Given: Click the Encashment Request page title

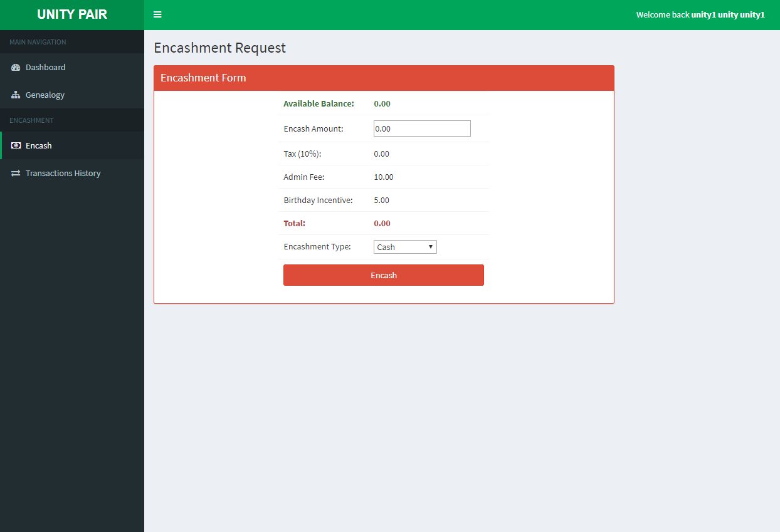Looking at the screenshot, I should [219, 48].
